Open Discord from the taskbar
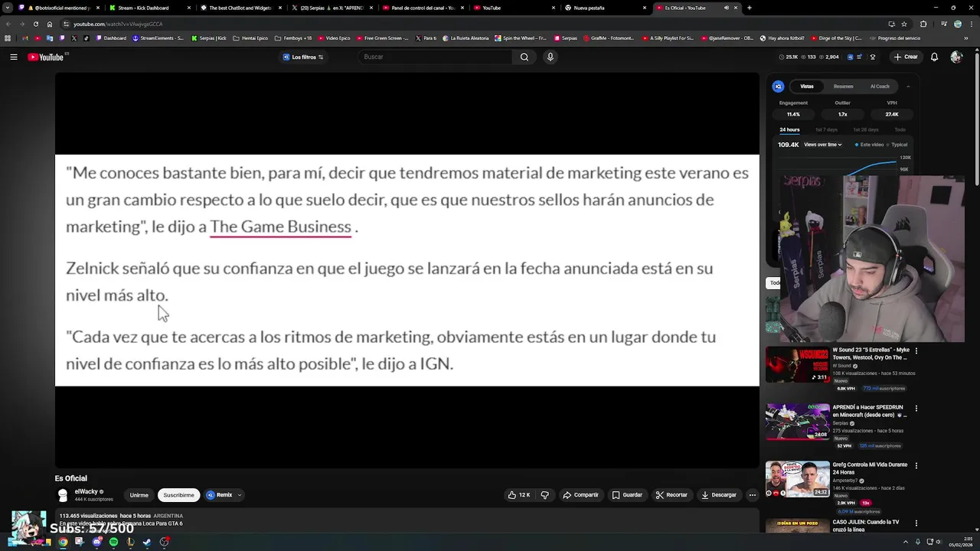This screenshot has height=551, width=980. tap(96, 542)
